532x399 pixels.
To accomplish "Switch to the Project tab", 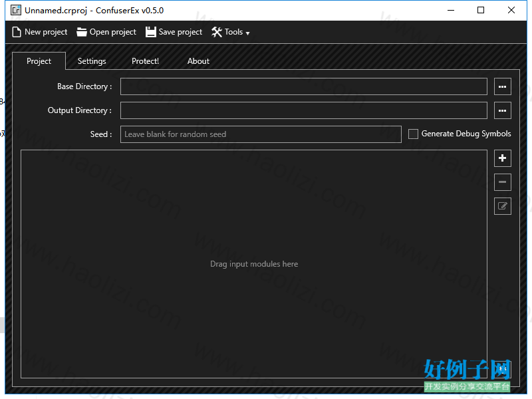I will click(x=39, y=61).
